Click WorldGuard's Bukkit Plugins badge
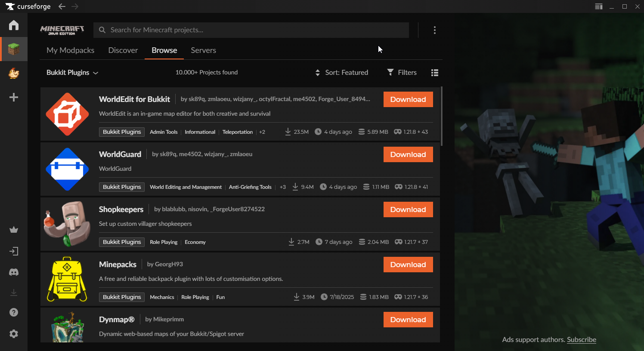Viewport: 644px width, 351px height. click(x=122, y=187)
